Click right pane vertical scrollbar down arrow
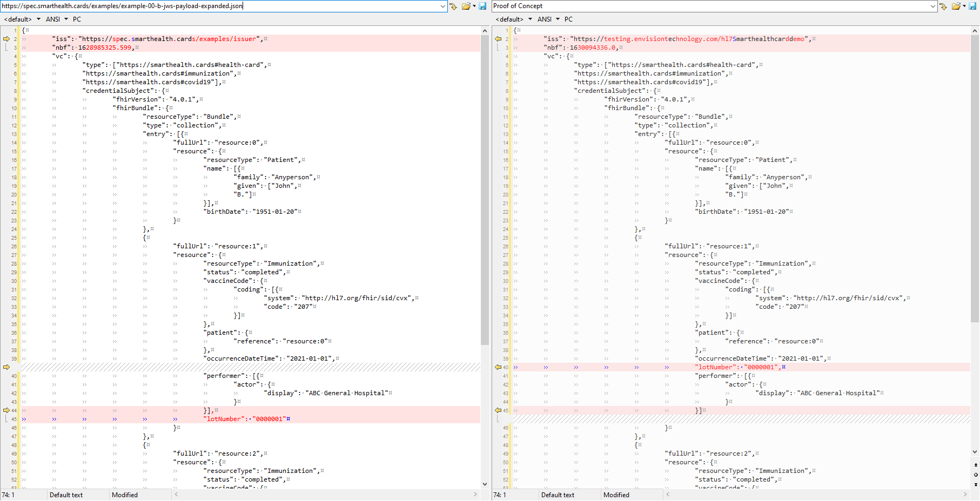The image size is (980, 501). point(975,452)
